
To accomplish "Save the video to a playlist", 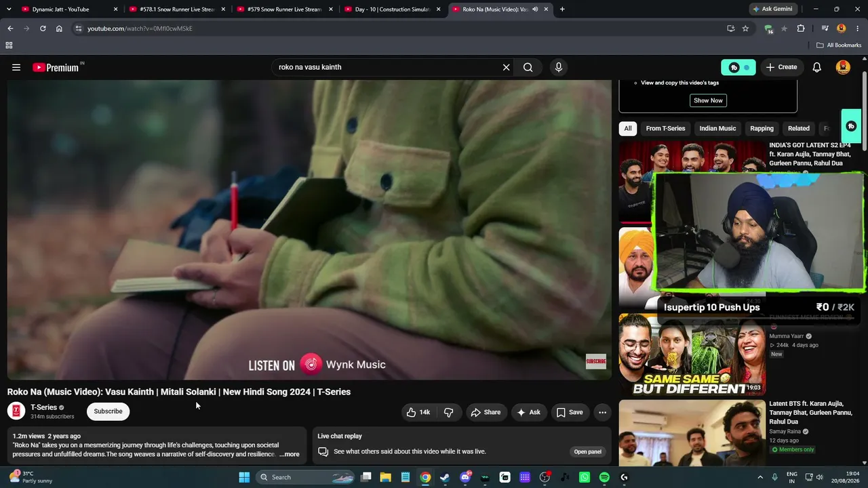I will coord(570,412).
